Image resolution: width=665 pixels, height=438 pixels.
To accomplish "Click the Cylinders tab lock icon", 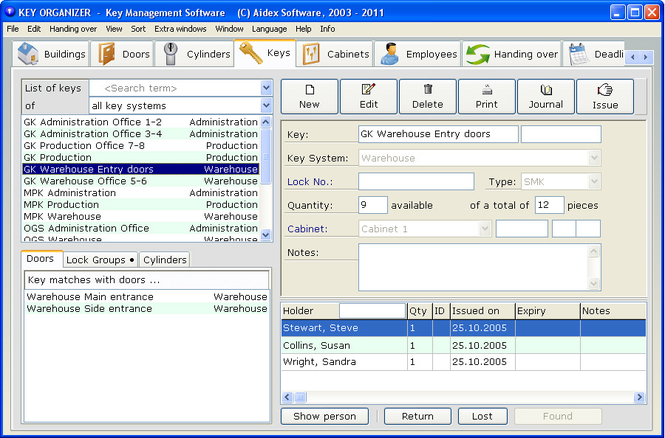I will (170, 54).
